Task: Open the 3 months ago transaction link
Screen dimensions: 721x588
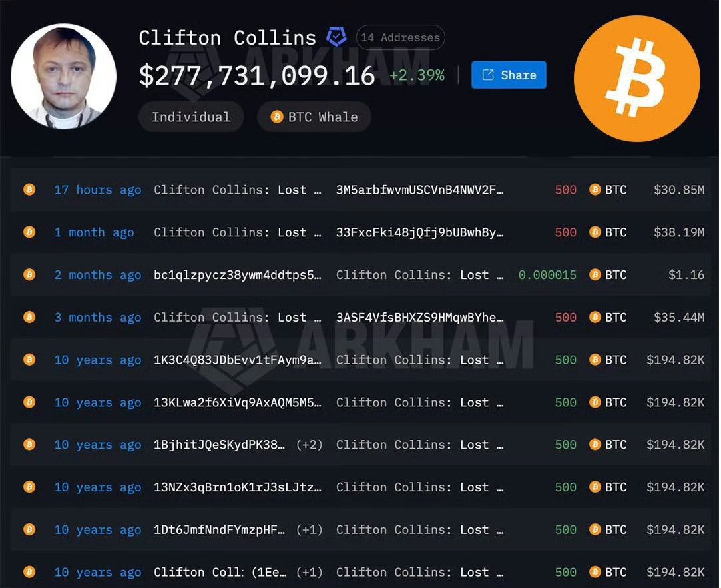Action: [97, 318]
